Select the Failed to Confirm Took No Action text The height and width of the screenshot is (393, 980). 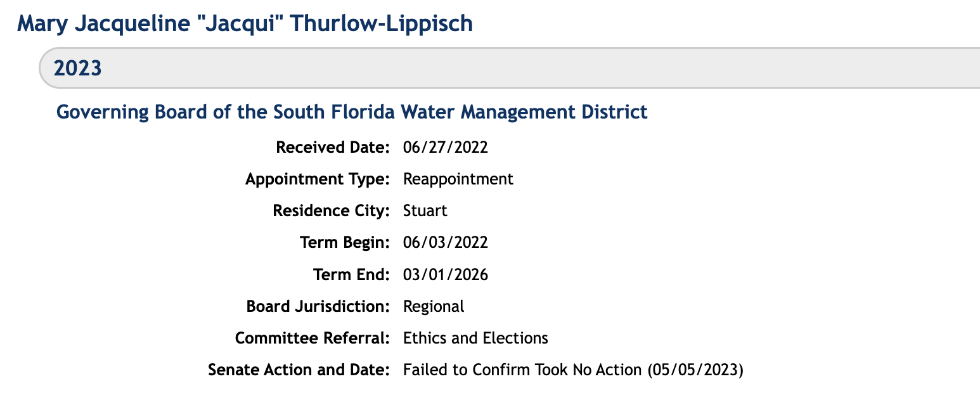[522, 370]
